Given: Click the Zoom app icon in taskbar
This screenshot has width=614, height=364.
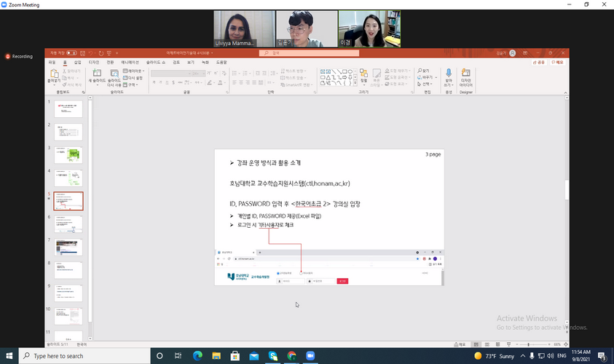Looking at the screenshot, I should click(x=311, y=356).
